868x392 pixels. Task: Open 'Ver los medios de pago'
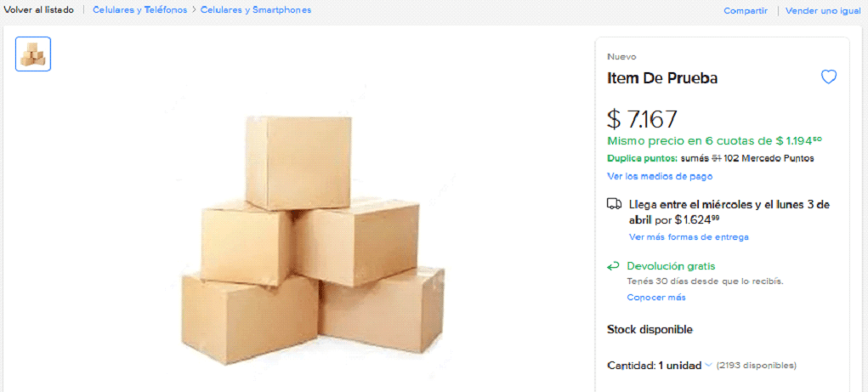tap(660, 176)
